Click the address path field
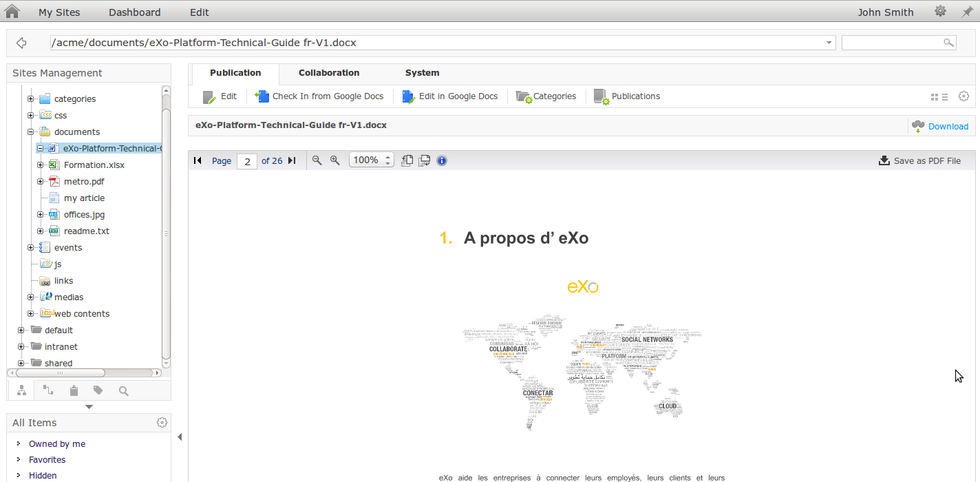This screenshot has width=980, height=482. [x=443, y=43]
